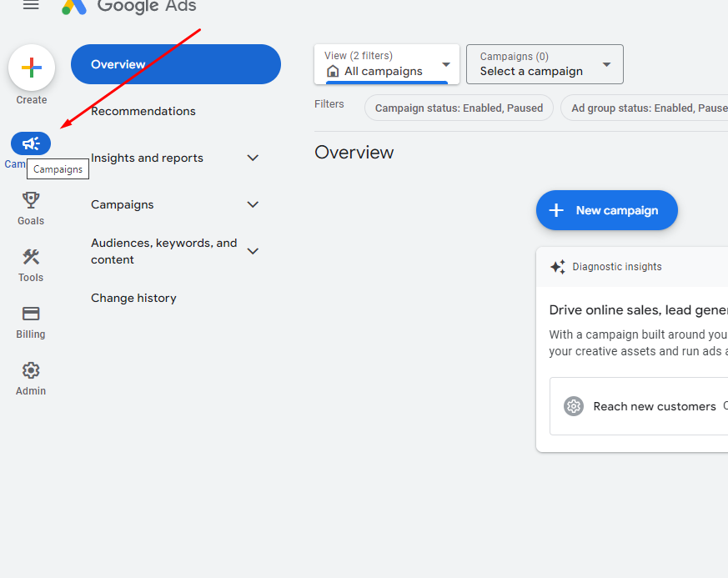This screenshot has height=578, width=728.
Task: Expand Insights and reports section
Action: tap(253, 158)
